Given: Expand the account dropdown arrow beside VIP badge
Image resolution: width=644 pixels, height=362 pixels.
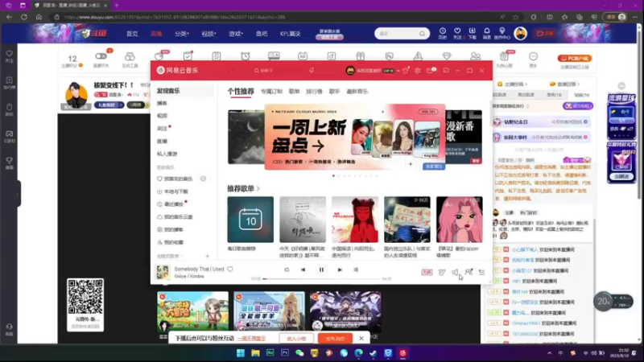Looking at the screenshot, I should 398,71.
